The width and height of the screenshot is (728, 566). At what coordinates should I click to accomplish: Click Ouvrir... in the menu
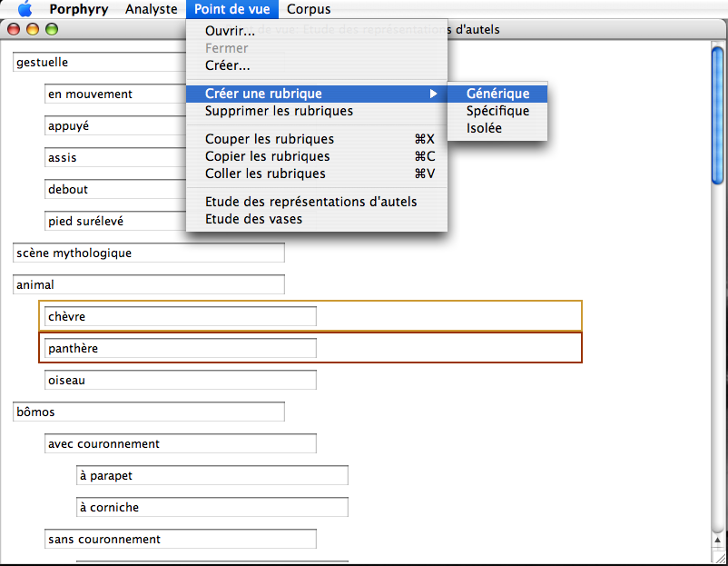coord(230,32)
